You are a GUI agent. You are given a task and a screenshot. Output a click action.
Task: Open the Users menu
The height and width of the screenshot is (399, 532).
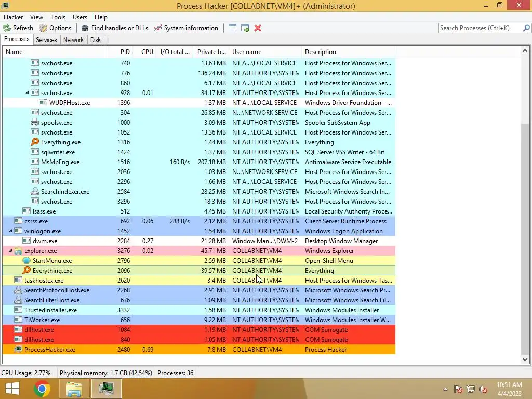[x=79, y=17]
